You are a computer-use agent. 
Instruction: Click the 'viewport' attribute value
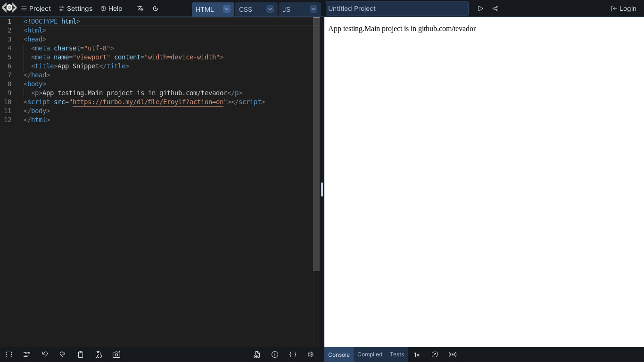pyautogui.click(x=91, y=57)
